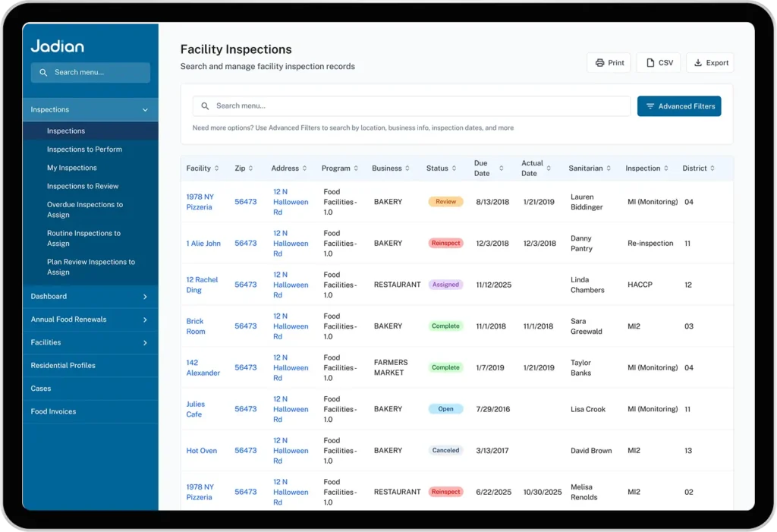
Task: Expand the Dashboard menu section
Action: (x=145, y=297)
